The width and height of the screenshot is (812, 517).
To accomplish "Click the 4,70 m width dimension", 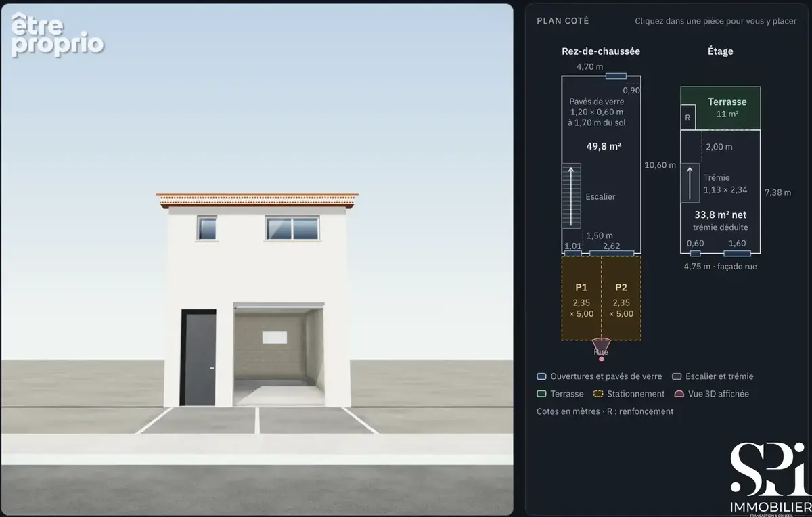I will pyautogui.click(x=589, y=67).
